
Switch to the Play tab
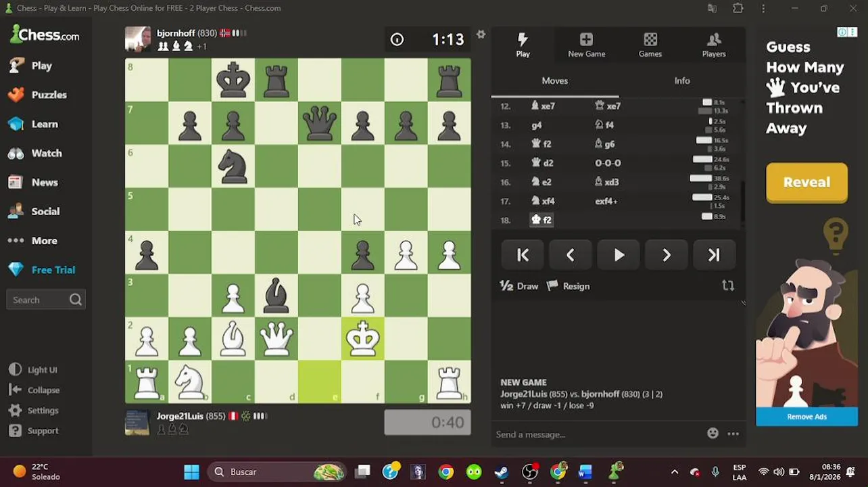[x=523, y=45]
